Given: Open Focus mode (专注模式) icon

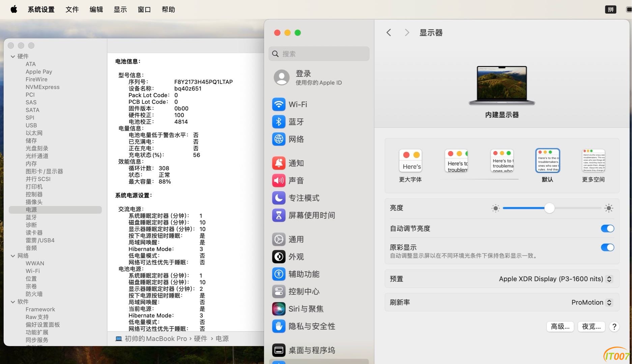Looking at the screenshot, I should click(279, 198).
